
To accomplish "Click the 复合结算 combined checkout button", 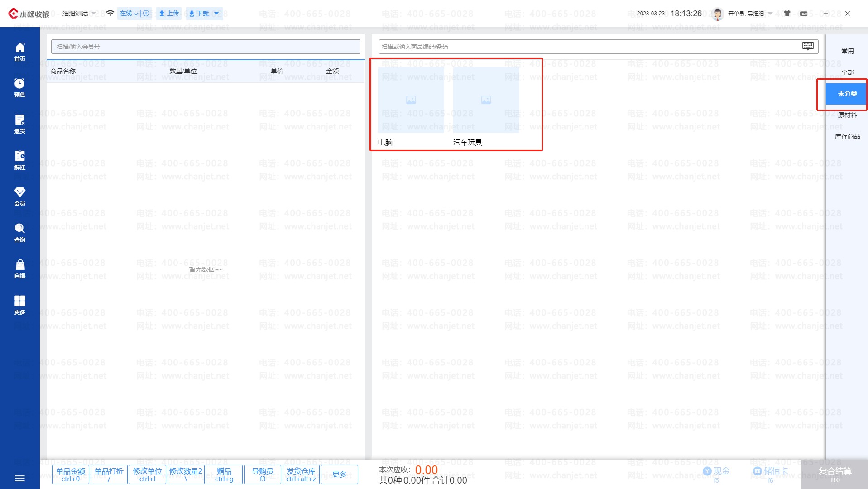I will (835, 474).
